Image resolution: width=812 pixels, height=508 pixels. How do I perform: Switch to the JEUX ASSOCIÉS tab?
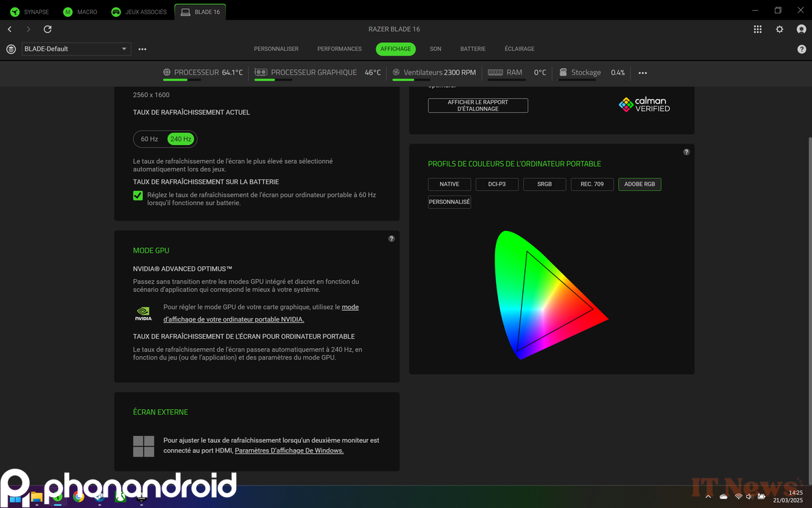click(139, 12)
